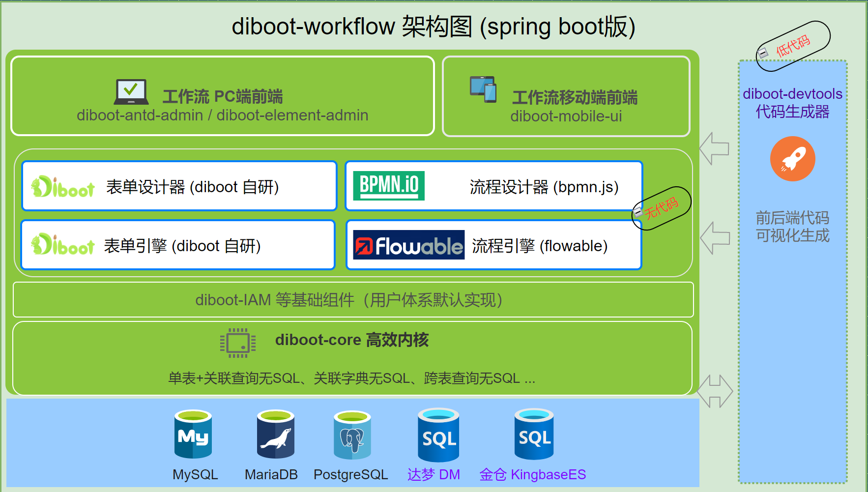Click the PostgreSQL text label

click(351, 474)
